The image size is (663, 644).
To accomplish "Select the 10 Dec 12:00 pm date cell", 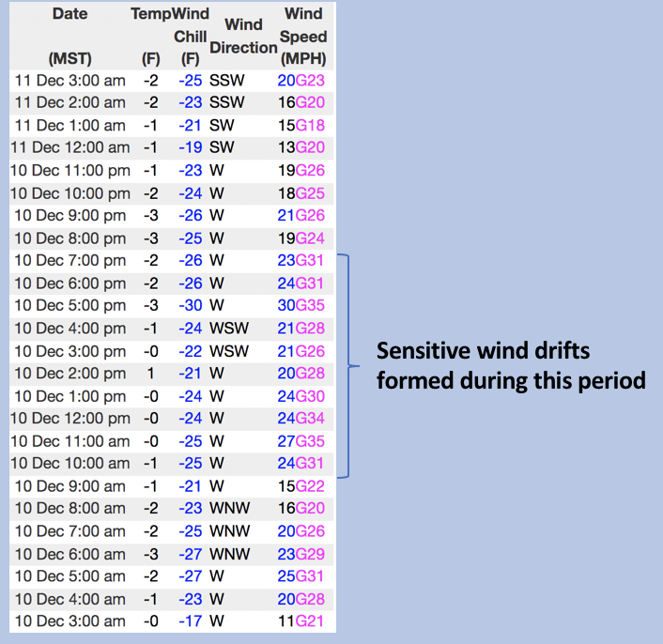I will click(x=69, y=418).
